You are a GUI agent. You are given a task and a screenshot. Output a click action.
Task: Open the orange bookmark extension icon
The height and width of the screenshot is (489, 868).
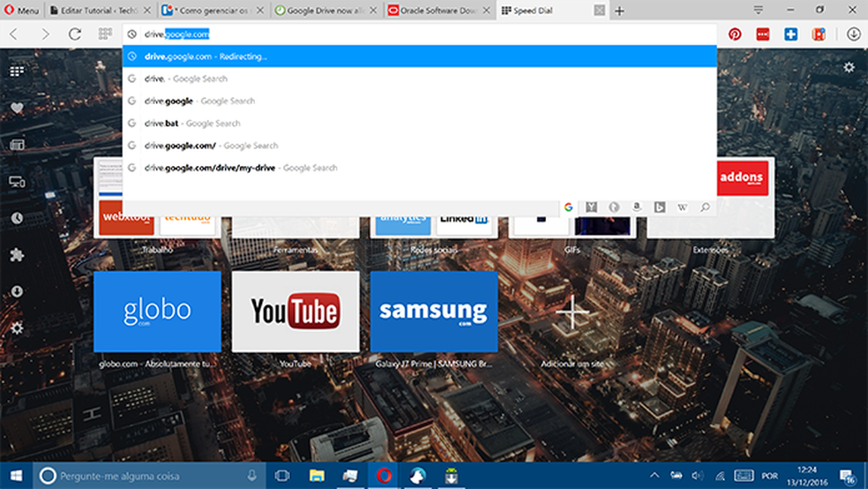819,34
